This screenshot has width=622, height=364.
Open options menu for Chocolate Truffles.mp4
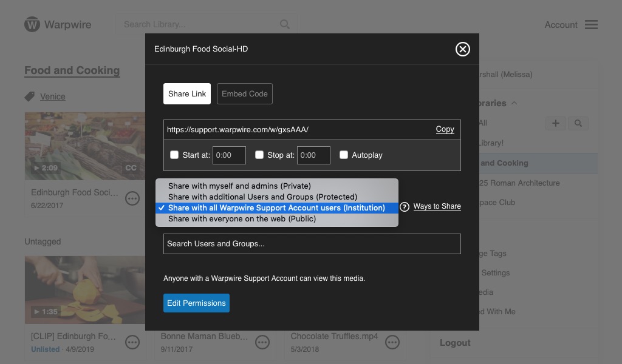(x=392, y=342)
